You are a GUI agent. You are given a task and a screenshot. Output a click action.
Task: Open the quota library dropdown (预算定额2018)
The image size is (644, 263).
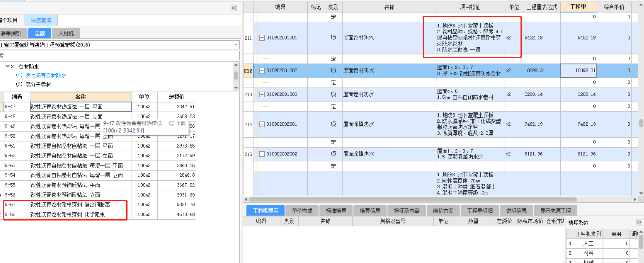[236, 45]
